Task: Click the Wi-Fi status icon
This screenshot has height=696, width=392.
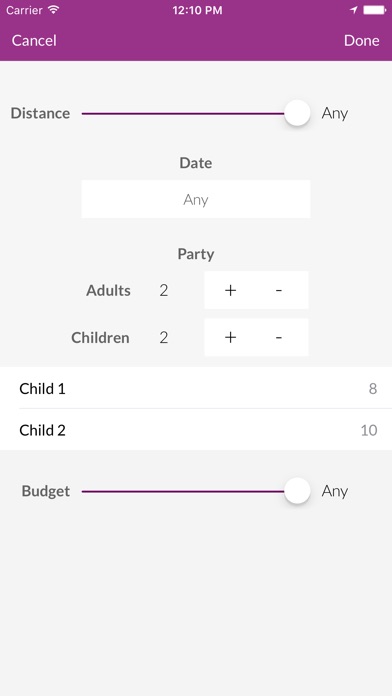Action: click(54, 10)
